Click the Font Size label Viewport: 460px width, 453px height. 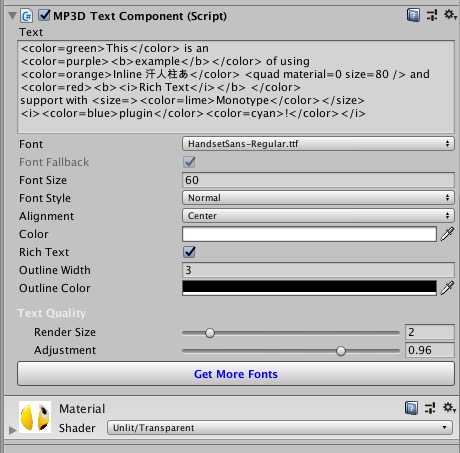pos(43,180)
